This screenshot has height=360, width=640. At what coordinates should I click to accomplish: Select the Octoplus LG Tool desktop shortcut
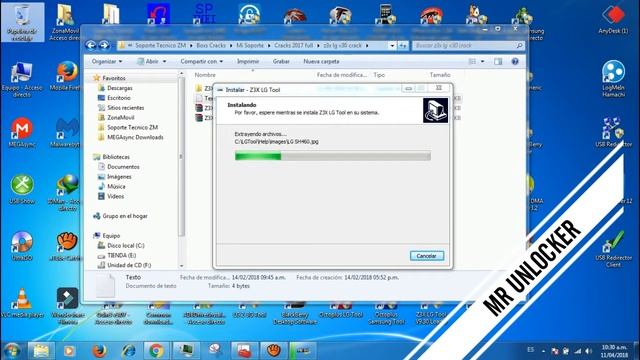tap(340, 310)
